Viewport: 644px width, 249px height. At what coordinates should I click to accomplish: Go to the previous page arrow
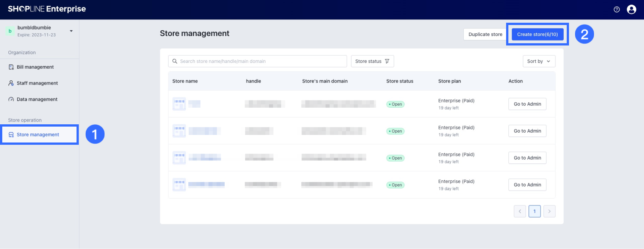(520, 211)
